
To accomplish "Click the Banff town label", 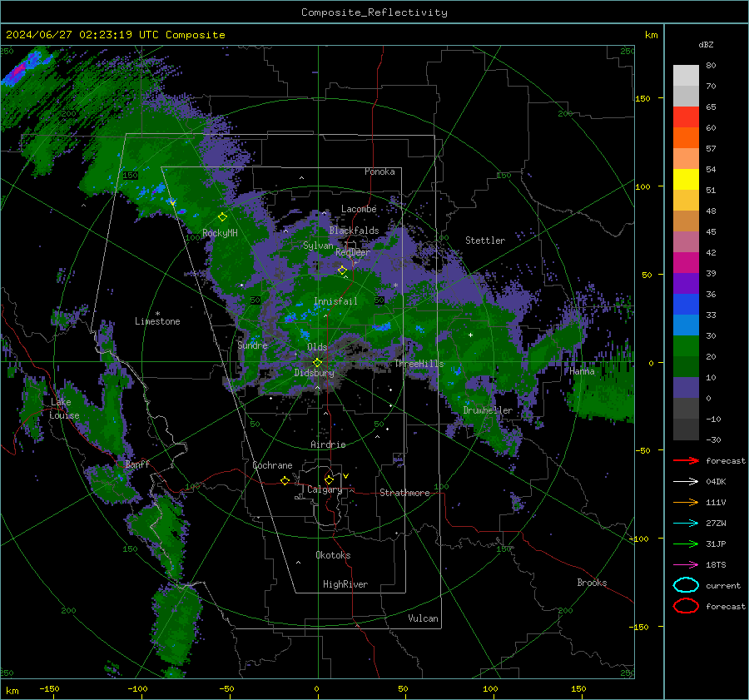I will [x=137, y=464].
